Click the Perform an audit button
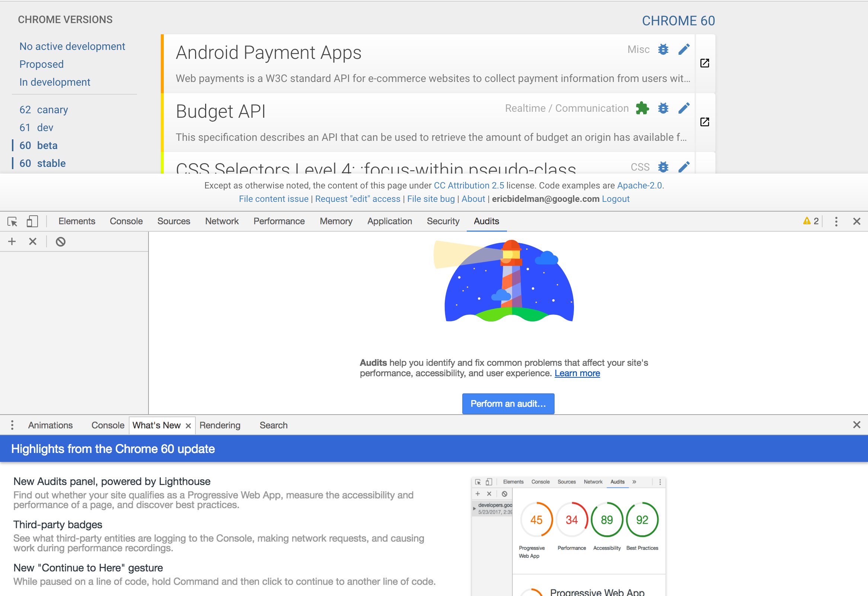The height and width of the screenshot is (596, 868). tap(508, 403)
